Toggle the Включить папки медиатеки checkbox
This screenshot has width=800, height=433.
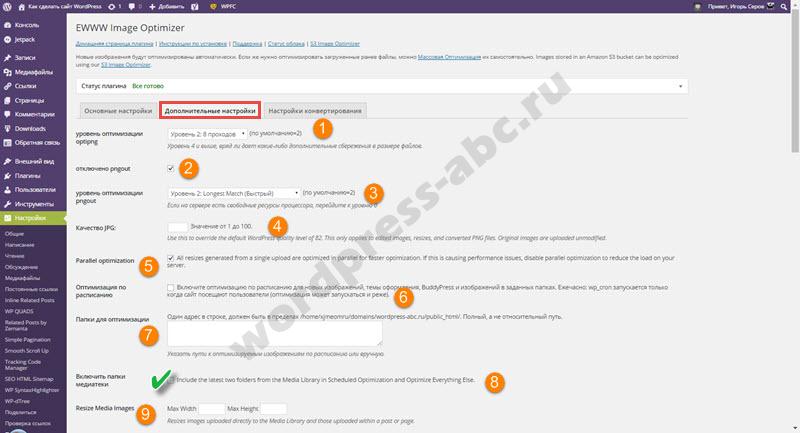coord(171,380)
